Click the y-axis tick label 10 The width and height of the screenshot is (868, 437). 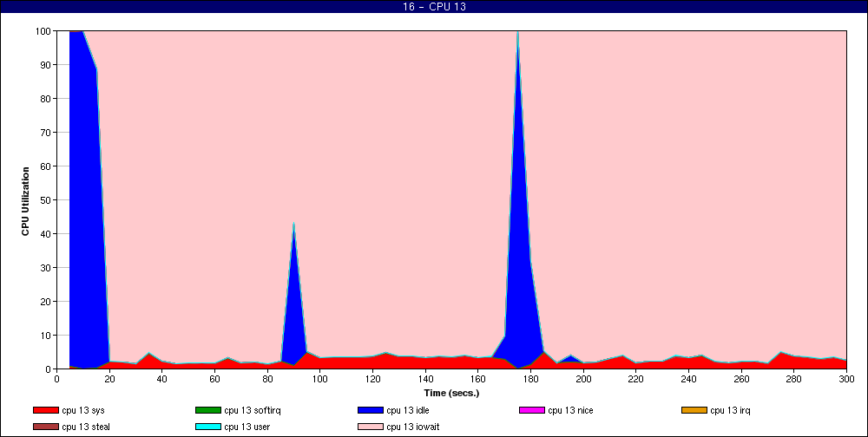pyautogui.click(x=45, y=336)
